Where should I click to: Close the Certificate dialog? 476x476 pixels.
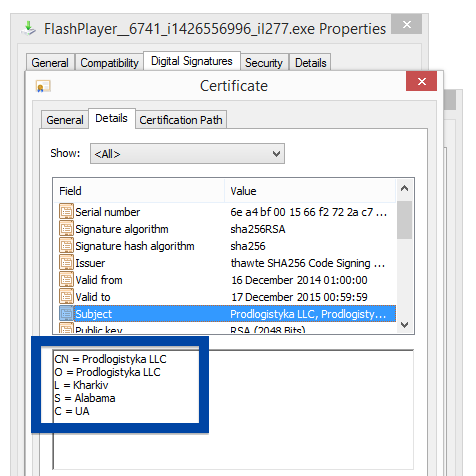[421, 81]
